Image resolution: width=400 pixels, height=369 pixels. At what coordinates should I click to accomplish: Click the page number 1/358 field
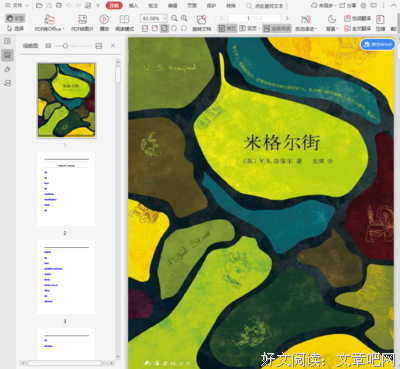254,18
